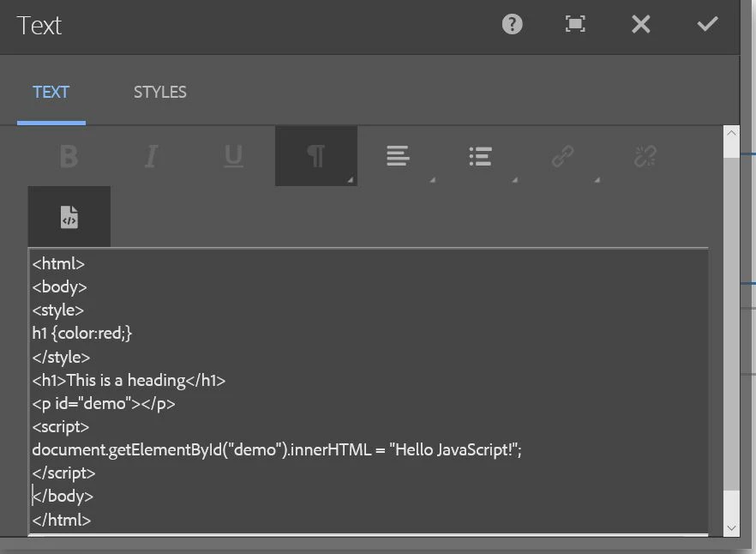Image resolution: width=756 pixels, height=554 pixels.
Task: Open the text justify options
Action: point(399,156)
